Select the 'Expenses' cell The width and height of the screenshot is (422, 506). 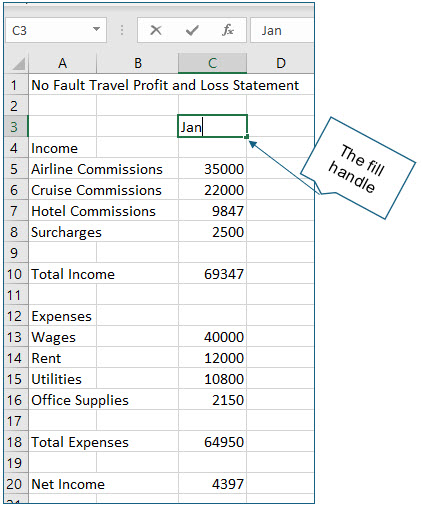tap(63, 316)
